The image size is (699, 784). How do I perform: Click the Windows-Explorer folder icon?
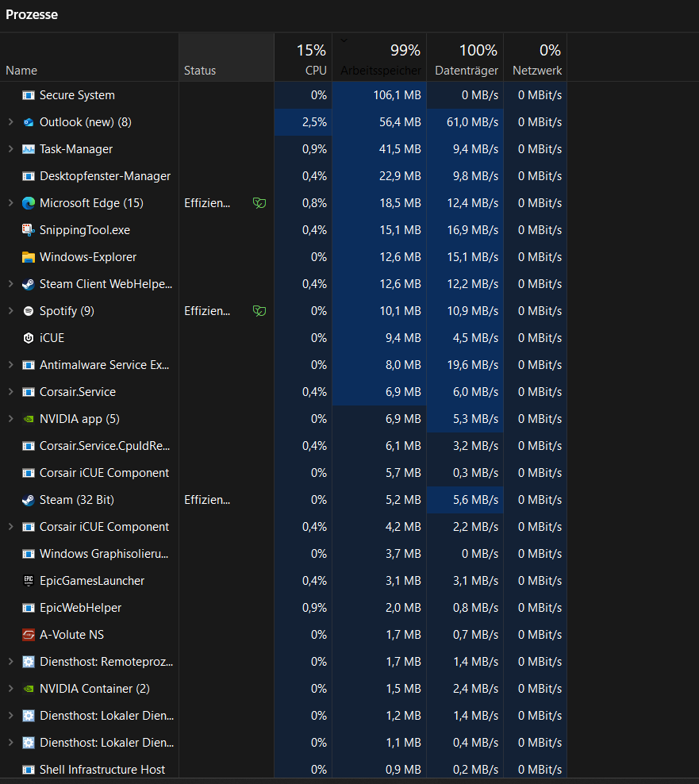pos(29,257)
